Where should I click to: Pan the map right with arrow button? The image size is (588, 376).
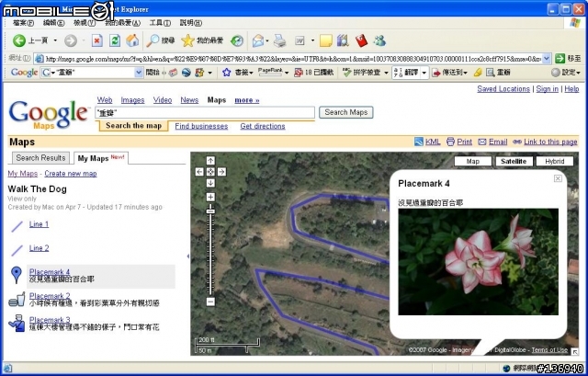click(x=222, y=172)
